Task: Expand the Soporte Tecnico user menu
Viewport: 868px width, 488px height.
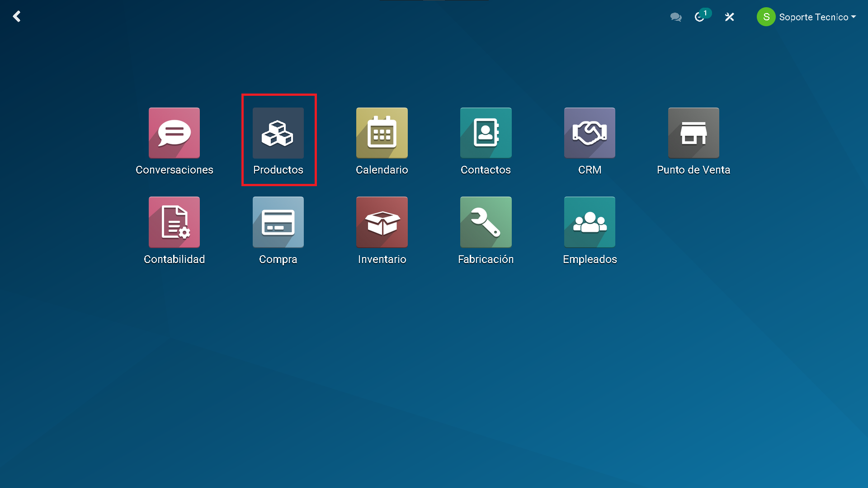Action: 813,17
